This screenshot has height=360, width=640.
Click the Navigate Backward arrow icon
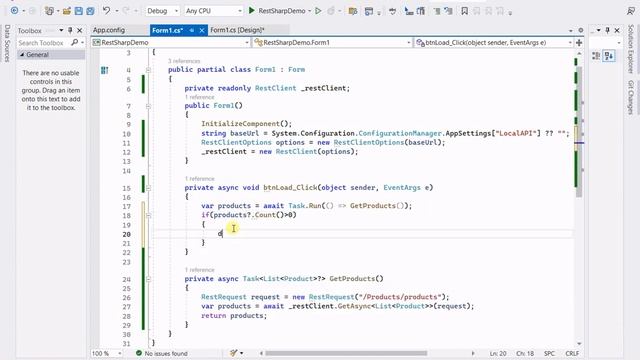(14, 11)
